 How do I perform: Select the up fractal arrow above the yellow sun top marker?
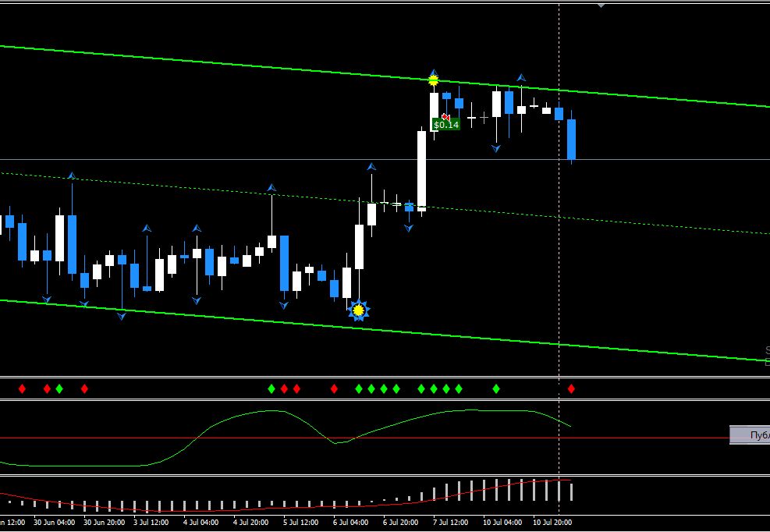point(433,73)
